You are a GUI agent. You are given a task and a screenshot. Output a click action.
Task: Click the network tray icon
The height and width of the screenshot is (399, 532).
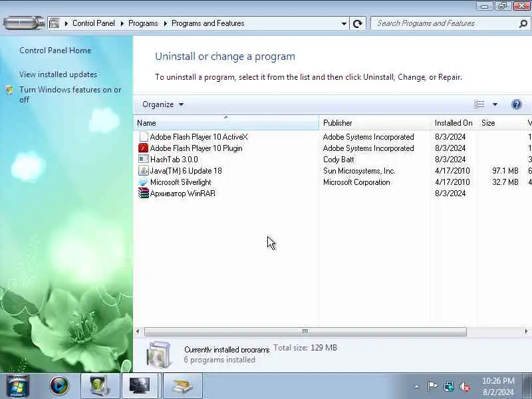[x=448, y=386]
